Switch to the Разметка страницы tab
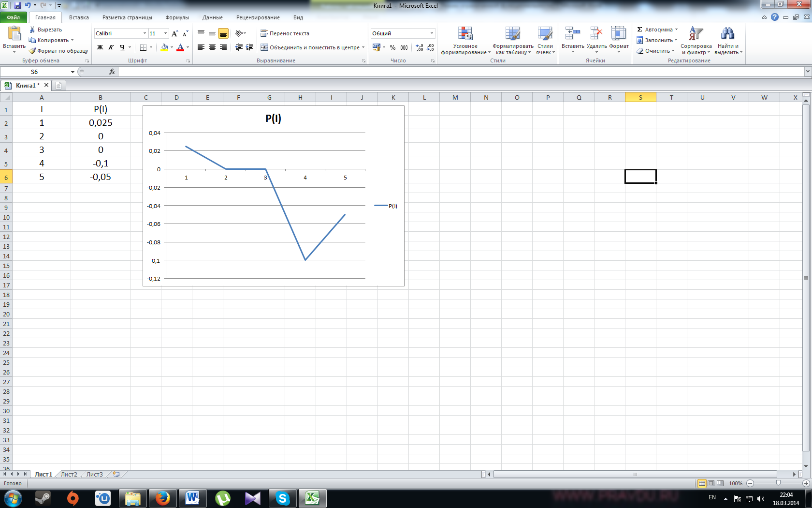812x508 pixels. coord(127,17)
